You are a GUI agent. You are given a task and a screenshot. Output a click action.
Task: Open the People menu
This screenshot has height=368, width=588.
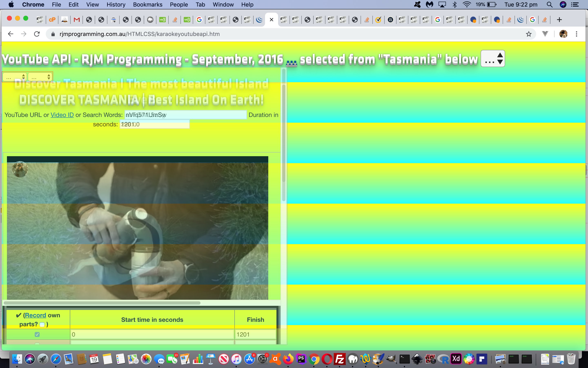click(179, 4)
